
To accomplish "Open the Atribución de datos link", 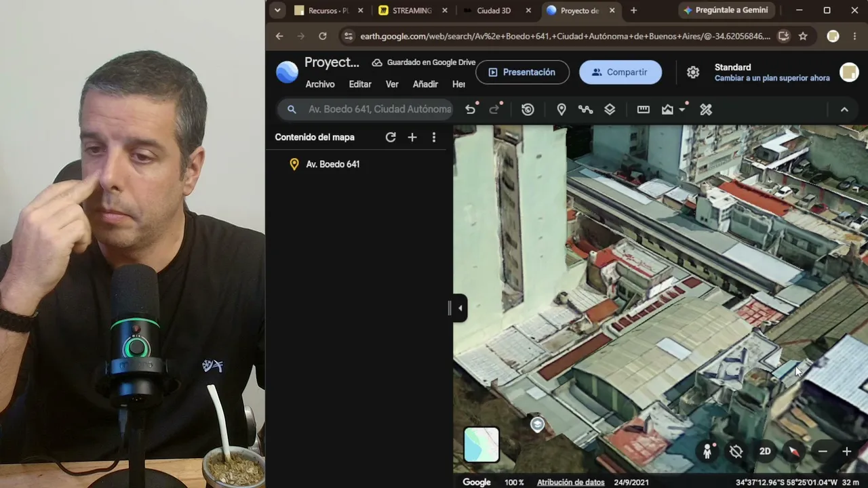I will point(571,483).
